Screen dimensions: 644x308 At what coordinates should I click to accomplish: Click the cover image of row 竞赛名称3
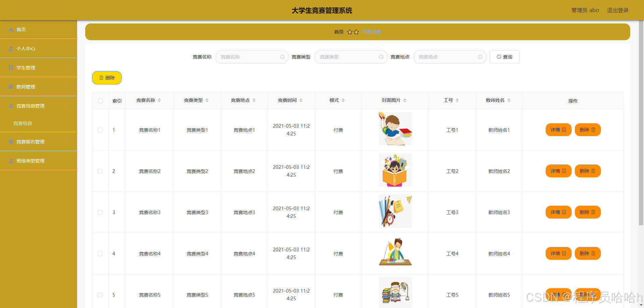pos(395,211)
